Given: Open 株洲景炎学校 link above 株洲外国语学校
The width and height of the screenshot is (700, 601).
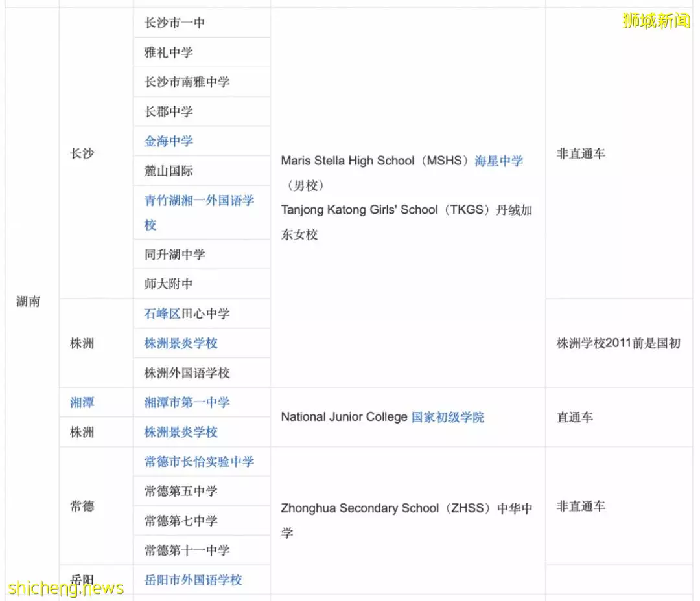Looking at the screenshot, I should [x=180, y=343].
